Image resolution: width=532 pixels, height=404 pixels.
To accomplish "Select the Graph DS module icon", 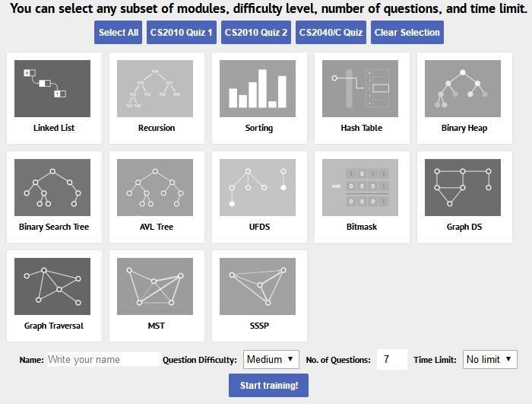I will (x=463, y=188).
